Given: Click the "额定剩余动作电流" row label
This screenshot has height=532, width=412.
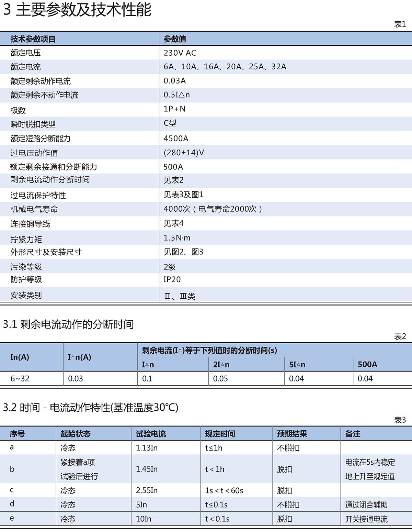Looking at the screenshot, I should (41, 81).
